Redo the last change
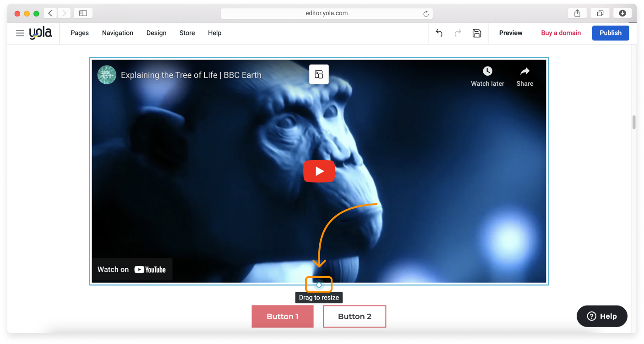Screen dimensions: 644x344 point(458,33)
